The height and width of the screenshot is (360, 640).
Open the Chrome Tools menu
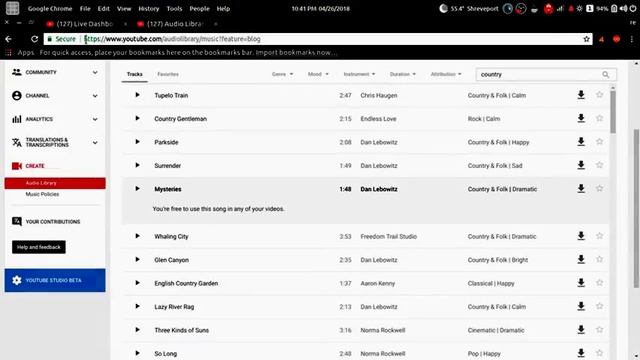coord(174,9)
